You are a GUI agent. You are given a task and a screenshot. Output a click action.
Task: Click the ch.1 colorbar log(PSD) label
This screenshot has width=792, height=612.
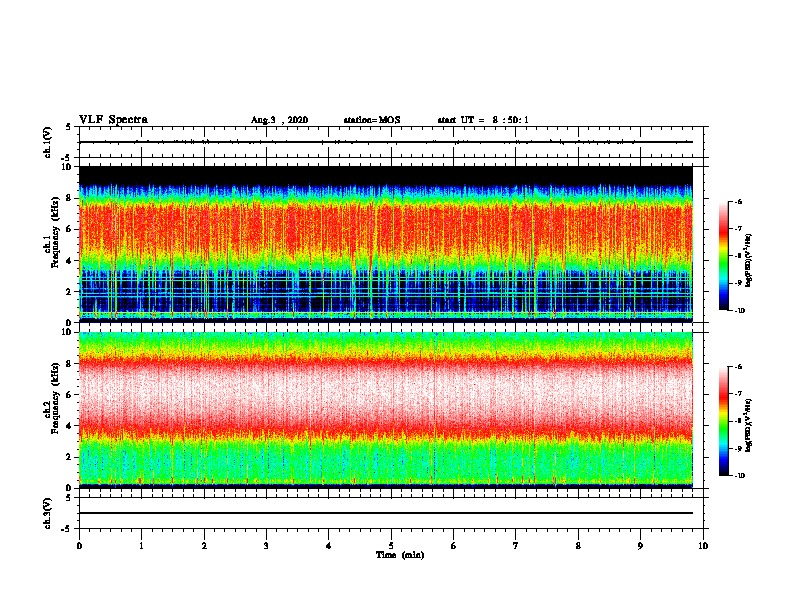749,261
